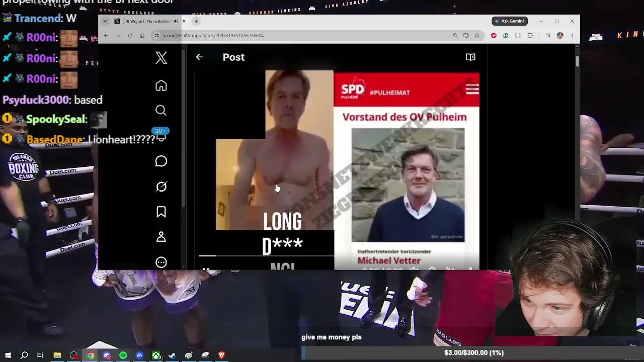Open the More menu in X sidebar
This screenshot has width=644, height=362.
click(161, 262)
